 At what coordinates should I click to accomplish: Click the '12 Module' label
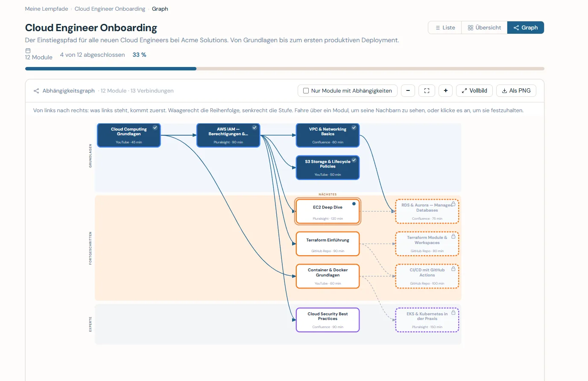[38, 57]
